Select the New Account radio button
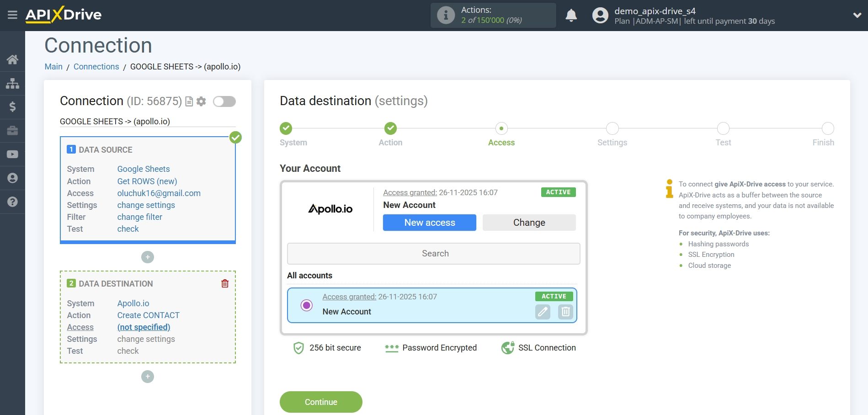 click(306, 305)
